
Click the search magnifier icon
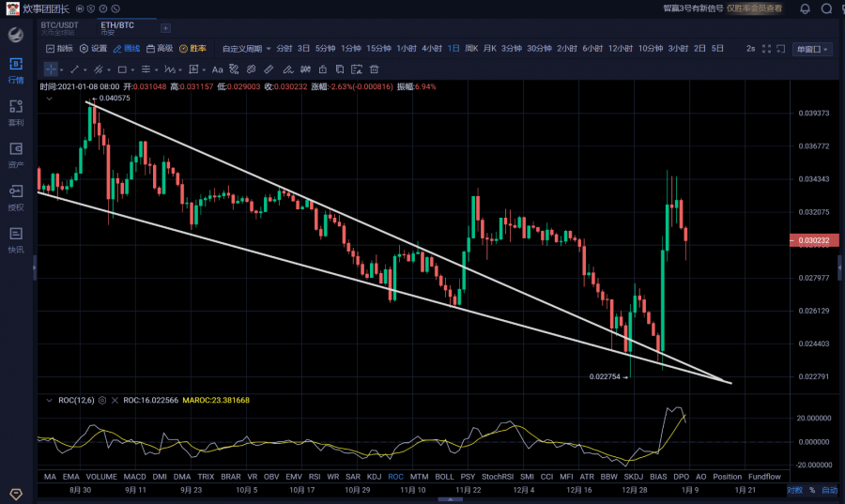826,8
